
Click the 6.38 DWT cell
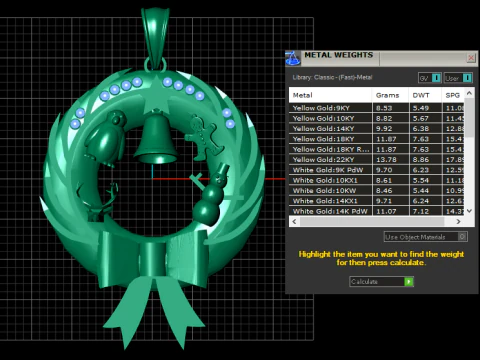tap(425, 129)
